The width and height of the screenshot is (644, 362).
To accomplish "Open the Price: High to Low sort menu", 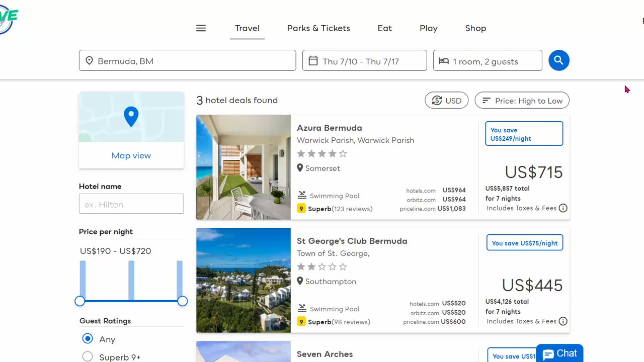I will pyautogui.click(x=522, y=101).
